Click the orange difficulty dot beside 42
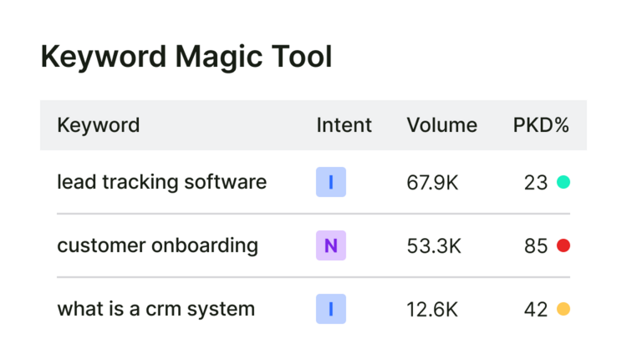The image size is (627, 364). click(563, 309)
